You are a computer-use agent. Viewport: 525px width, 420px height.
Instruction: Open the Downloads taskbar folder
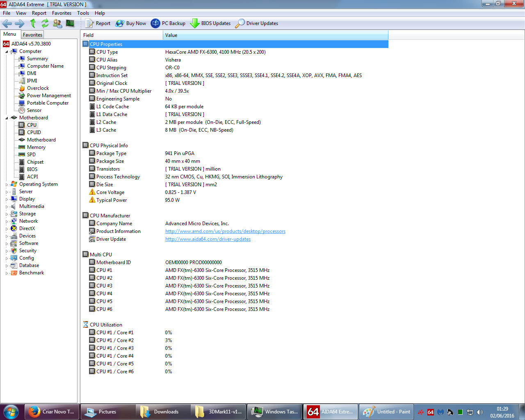[x=163, y=412]
